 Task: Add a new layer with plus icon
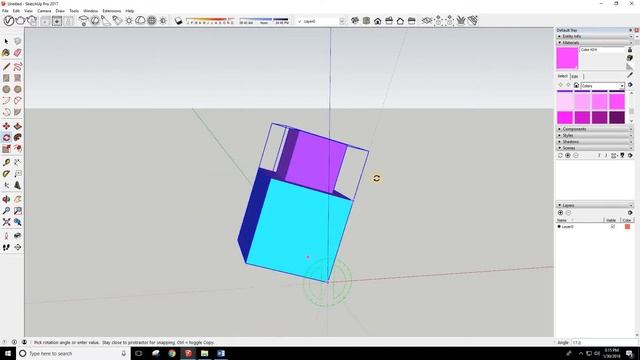[560, 213]
